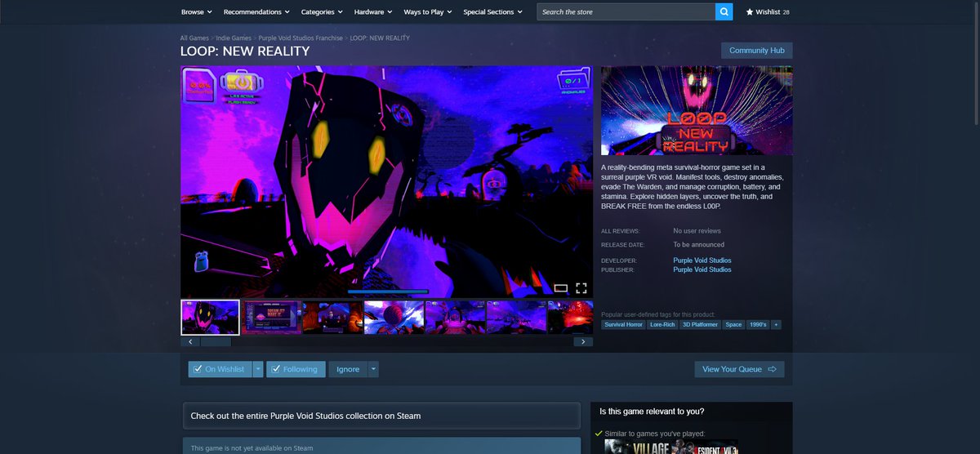Click the Village game capsule image
The image size is (980, 454).
[x=637, y=447]
